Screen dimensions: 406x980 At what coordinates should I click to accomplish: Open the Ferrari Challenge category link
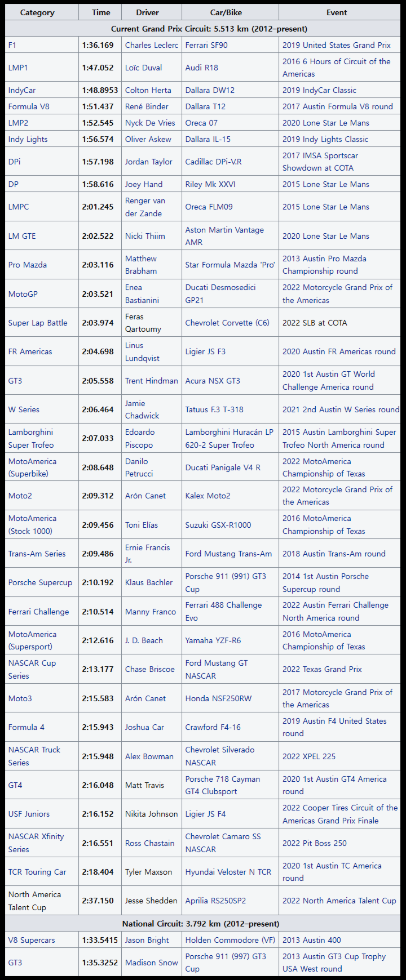coord(39,612)
